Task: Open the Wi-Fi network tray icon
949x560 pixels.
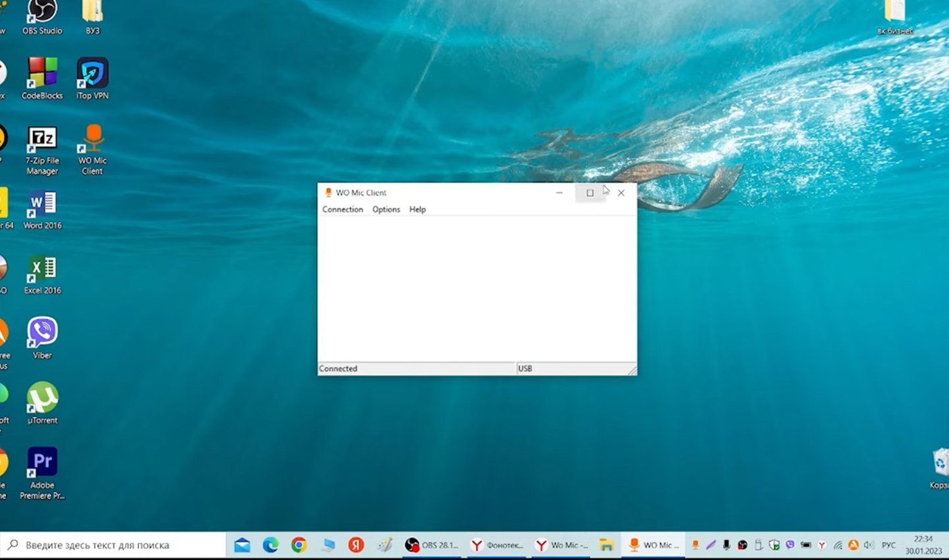Action: [838, 545]
